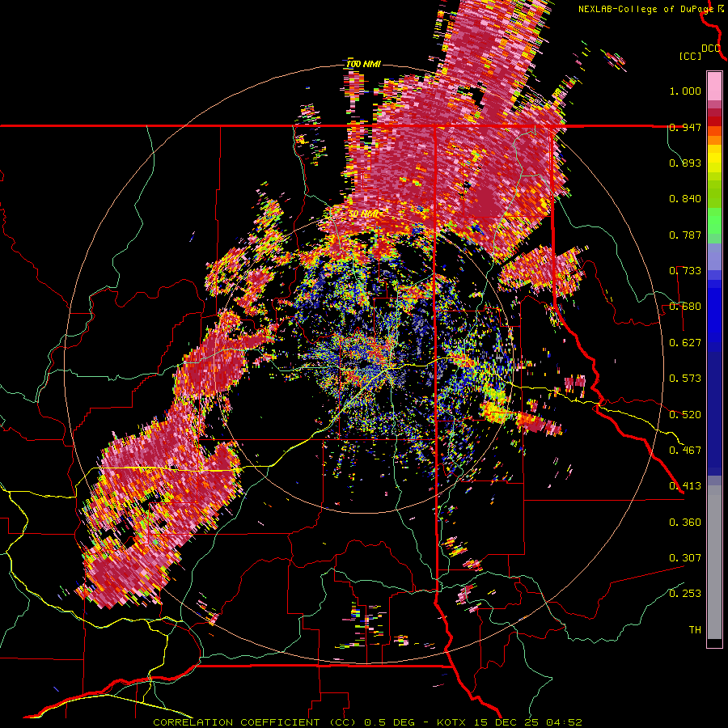
Task: Click the DCC label above the legend
Action: click(710, 49)
